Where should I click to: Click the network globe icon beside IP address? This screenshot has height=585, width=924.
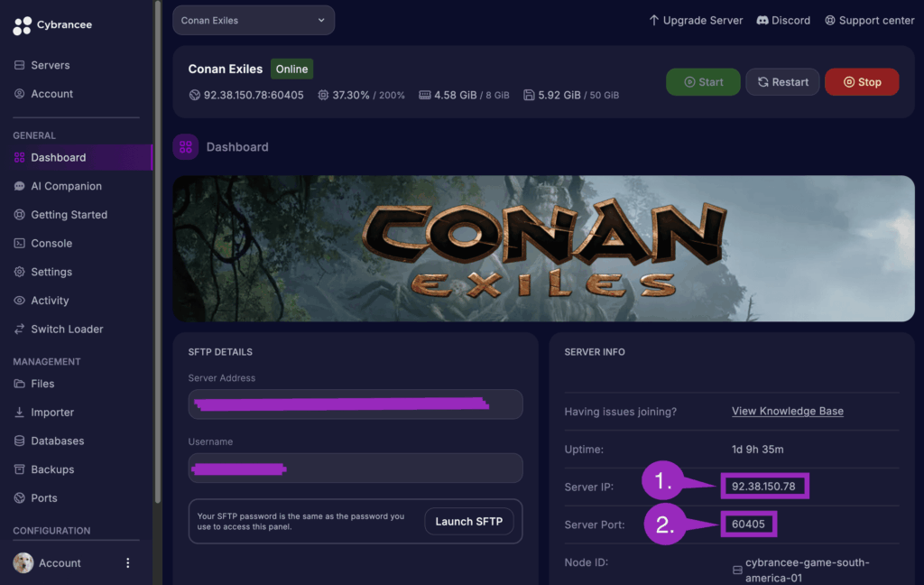pyautogui.click(x=195, y=95)
